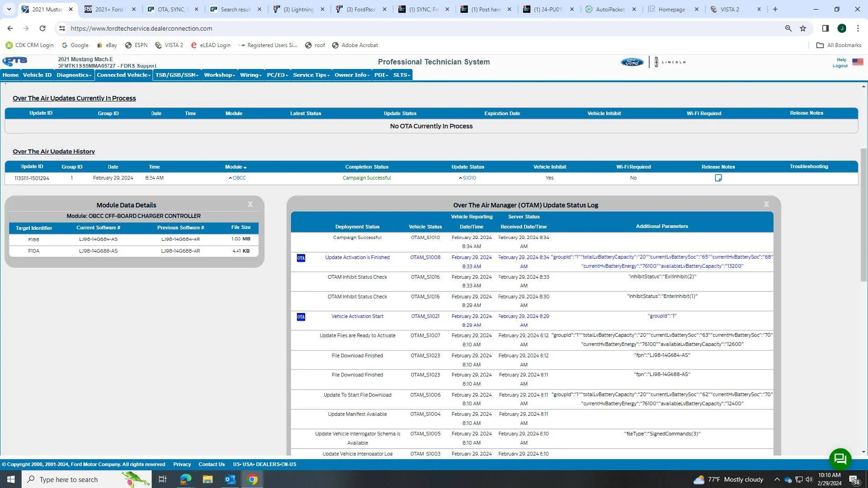
Task: Open the browser zoom magnifier icon
Action: coord(788,28)
